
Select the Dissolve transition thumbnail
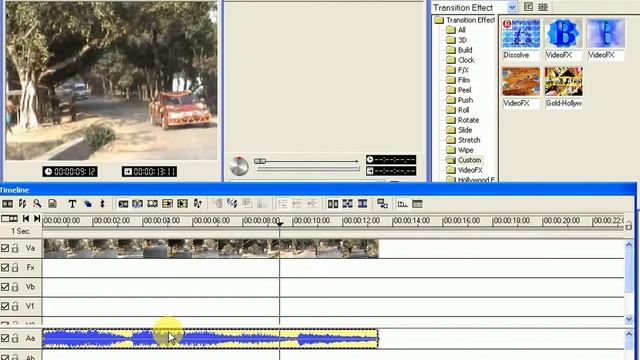coord(521,34)
